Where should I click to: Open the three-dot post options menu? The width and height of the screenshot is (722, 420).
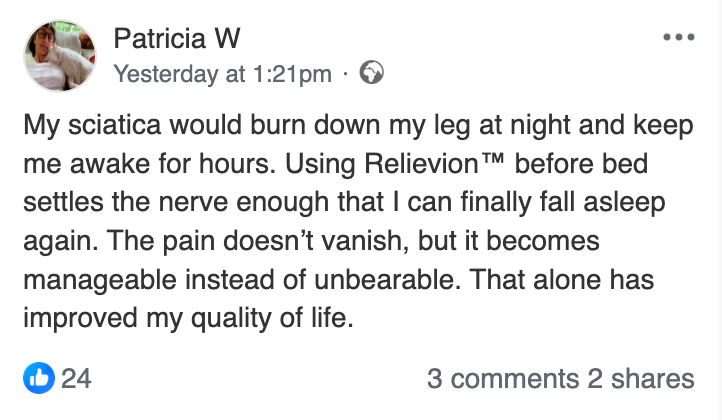click(x=678, y=38)
